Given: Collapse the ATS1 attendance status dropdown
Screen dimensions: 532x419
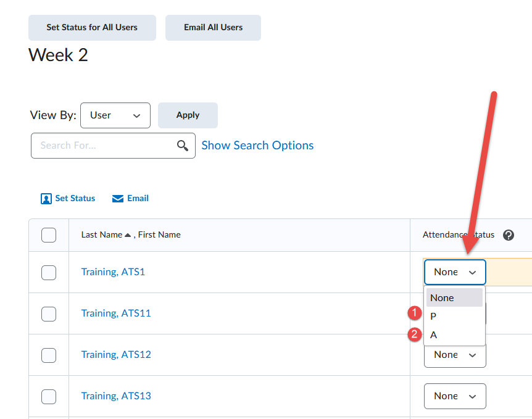Looking at the screenshot, I should [x=455, y=272].
